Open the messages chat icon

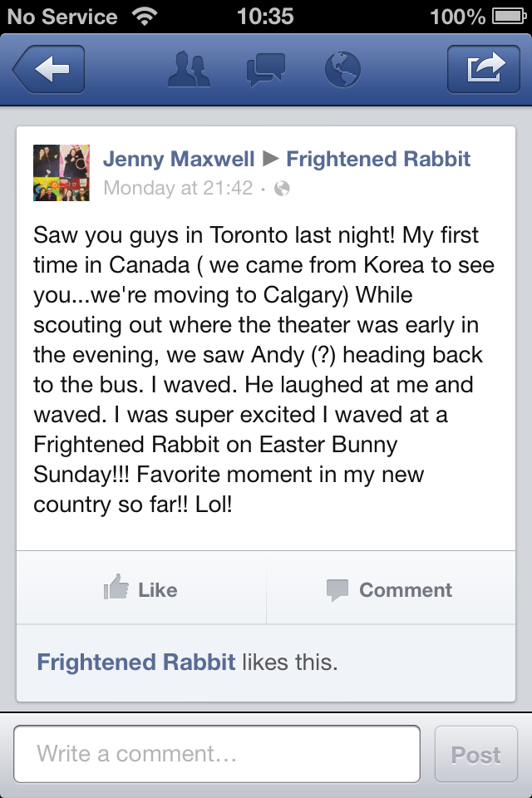coord(266,70)
